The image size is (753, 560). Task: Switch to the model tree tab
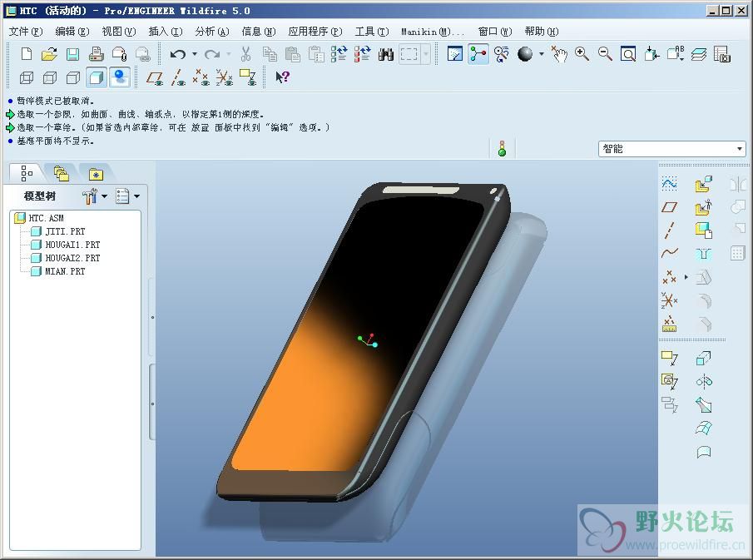tap(27, 173)
